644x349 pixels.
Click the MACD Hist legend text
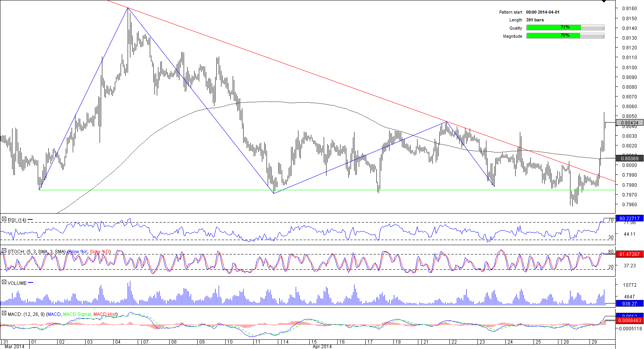pos(105,314)
